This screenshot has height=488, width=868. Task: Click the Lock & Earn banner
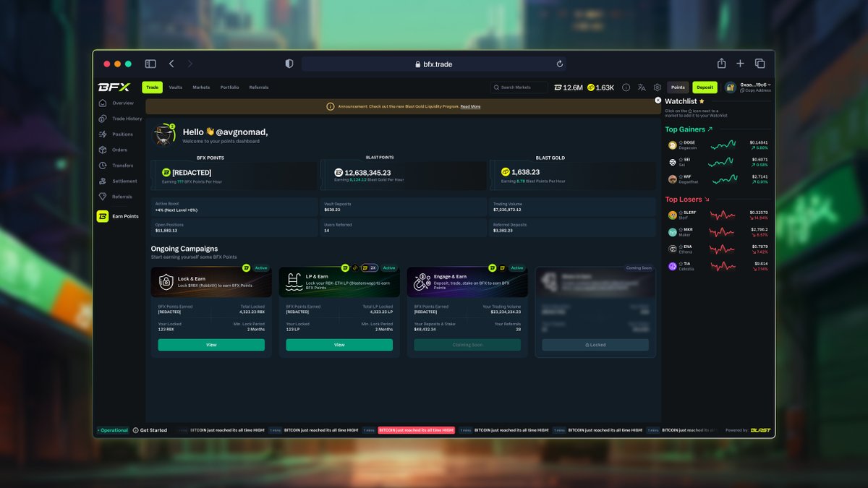click(x=211, y=282)
